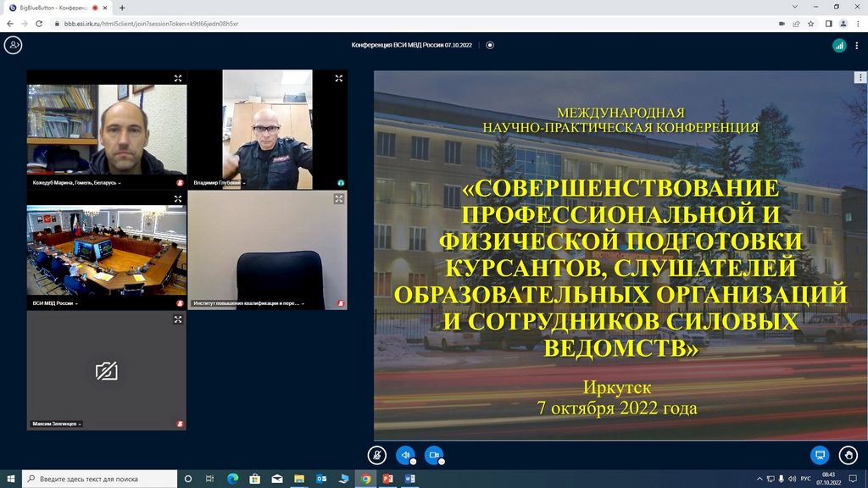Click the conference title Конференция ВСИ МВД России
The image size is (868, 488).
(412, 45)
